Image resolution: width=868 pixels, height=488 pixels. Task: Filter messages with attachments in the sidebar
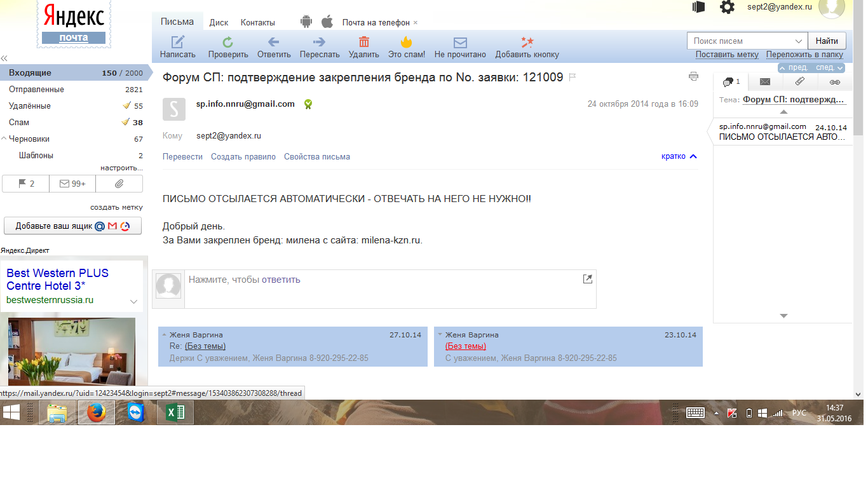tap(119, 184)
